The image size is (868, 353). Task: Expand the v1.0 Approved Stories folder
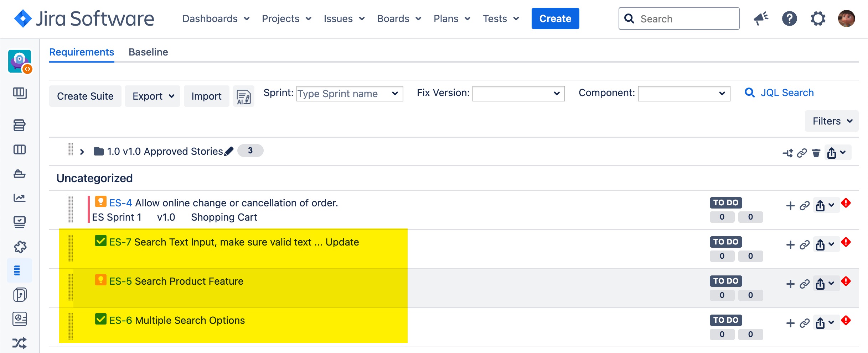point(82,152)
